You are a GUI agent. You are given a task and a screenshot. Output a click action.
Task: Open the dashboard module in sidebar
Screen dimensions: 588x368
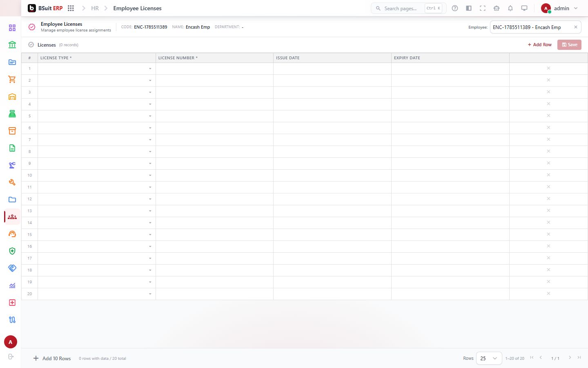coord(12,28)
